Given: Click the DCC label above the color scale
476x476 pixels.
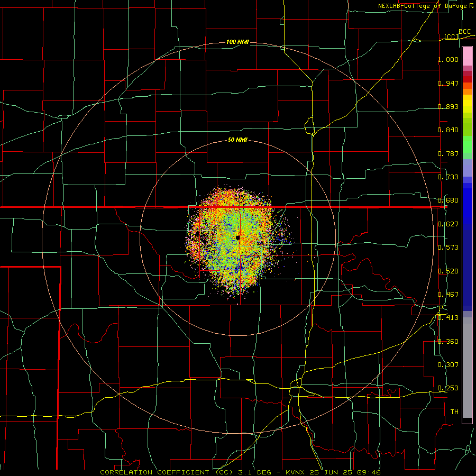Looking at the screenshot, I should click(464, 32).
